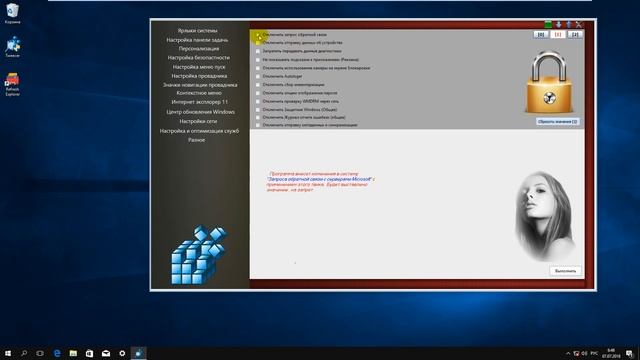The width and height of the screenshot is (640, 360).
Task: Open taskbar search magnifier
Action: [x=24, y=353]
